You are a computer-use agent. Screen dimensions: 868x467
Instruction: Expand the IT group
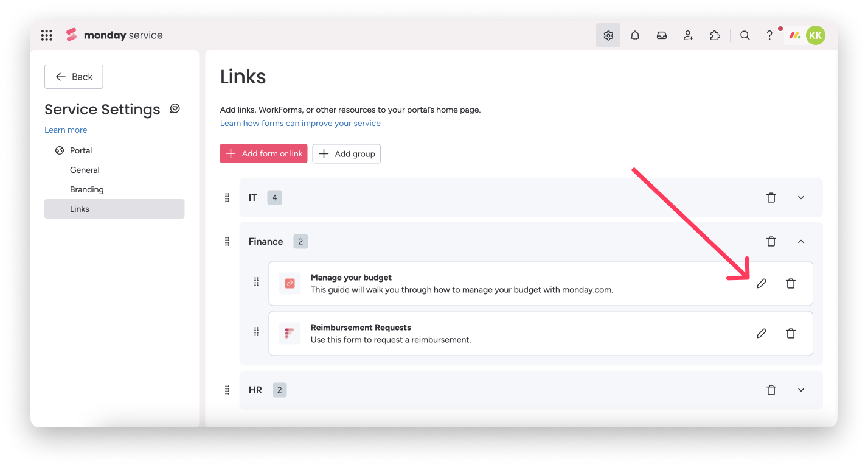click(x=801, y=197)
